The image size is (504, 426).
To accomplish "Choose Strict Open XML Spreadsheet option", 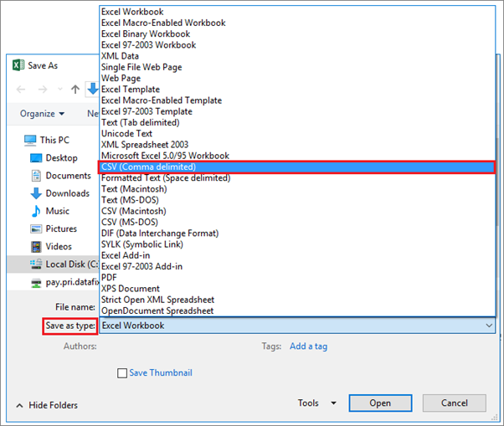I will click(297, 300).
